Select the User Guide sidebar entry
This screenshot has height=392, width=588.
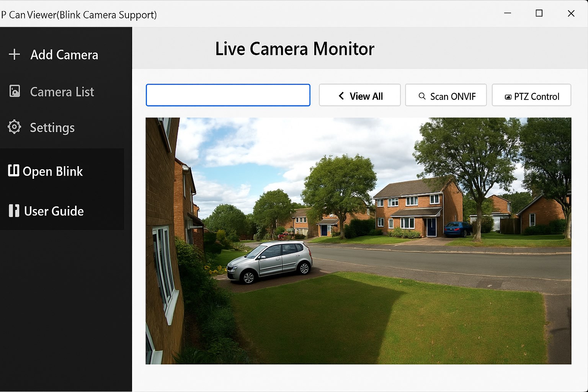point(53,211)
